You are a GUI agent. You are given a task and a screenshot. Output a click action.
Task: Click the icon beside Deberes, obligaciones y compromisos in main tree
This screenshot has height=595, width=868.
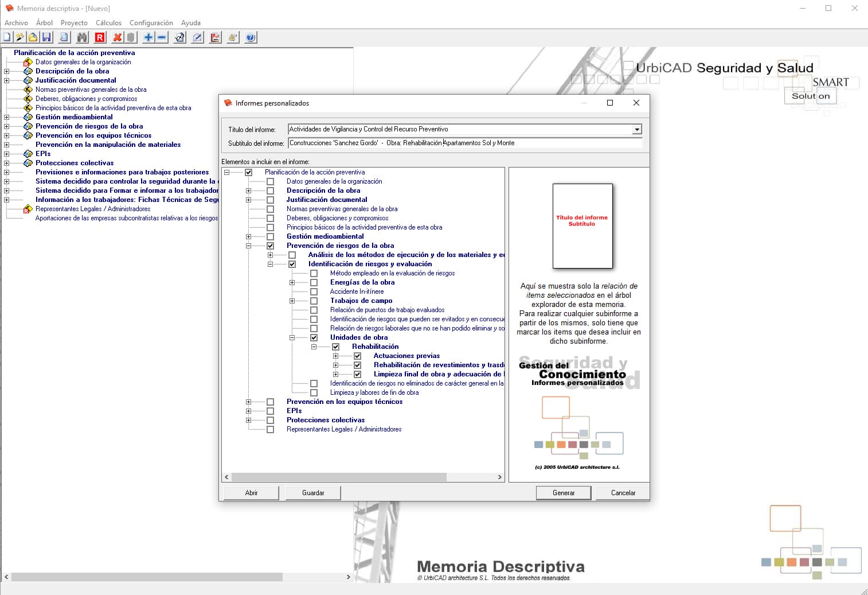click(x=28, y=99)
